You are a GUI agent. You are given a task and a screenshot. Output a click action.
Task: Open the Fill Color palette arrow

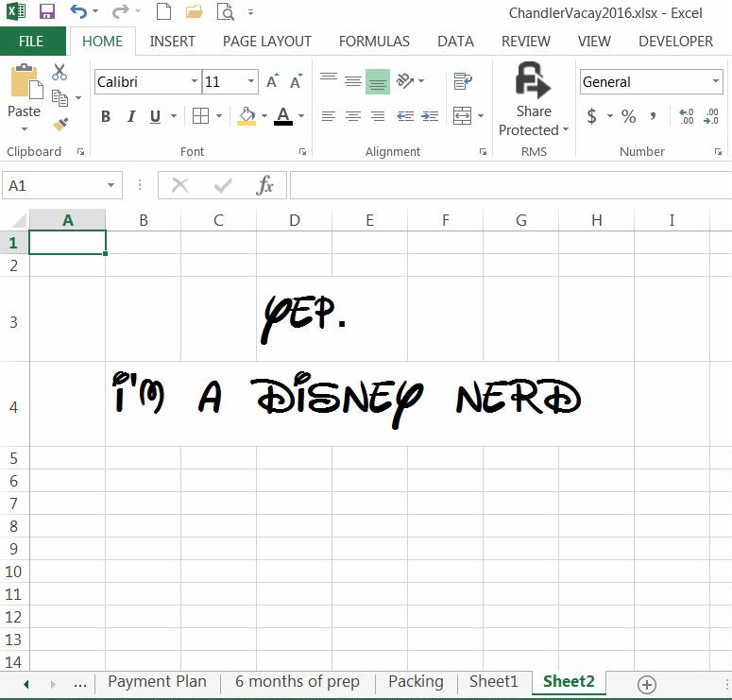tap(264, 116)
